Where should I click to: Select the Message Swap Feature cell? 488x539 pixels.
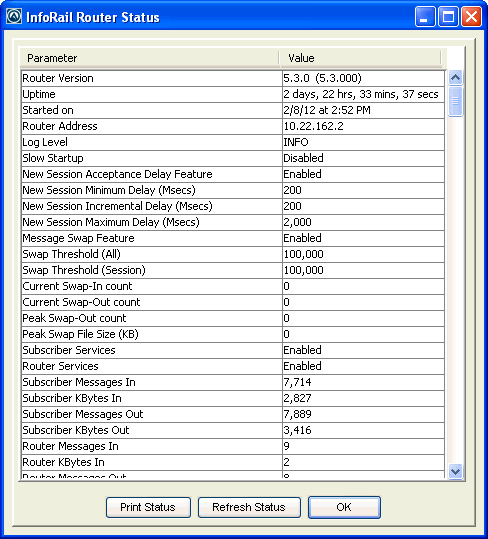click(152, 238)
